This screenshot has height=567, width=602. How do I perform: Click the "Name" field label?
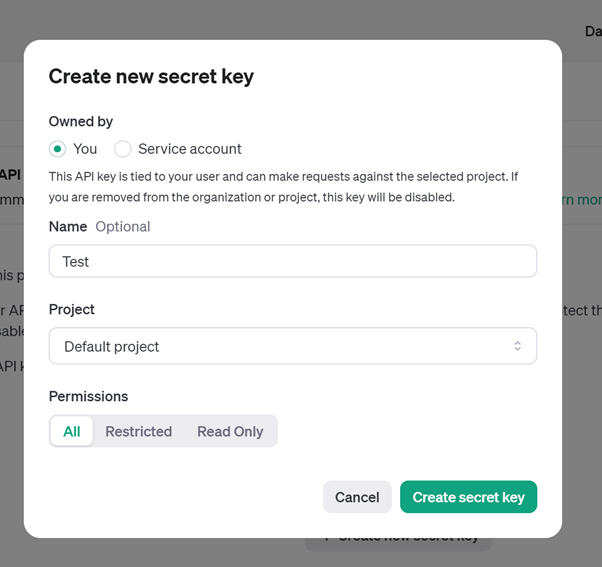[68, 227]
